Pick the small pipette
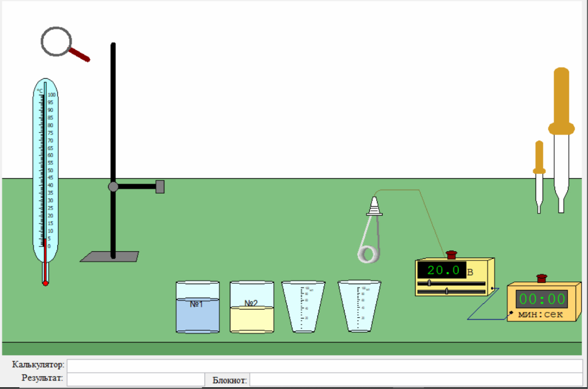 539,177
